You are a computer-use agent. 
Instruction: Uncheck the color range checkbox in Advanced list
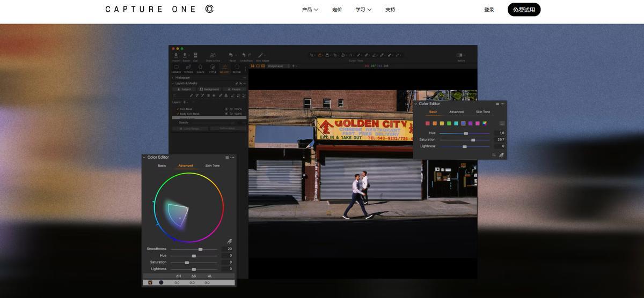pyautogui.click(x=150, y=282)
